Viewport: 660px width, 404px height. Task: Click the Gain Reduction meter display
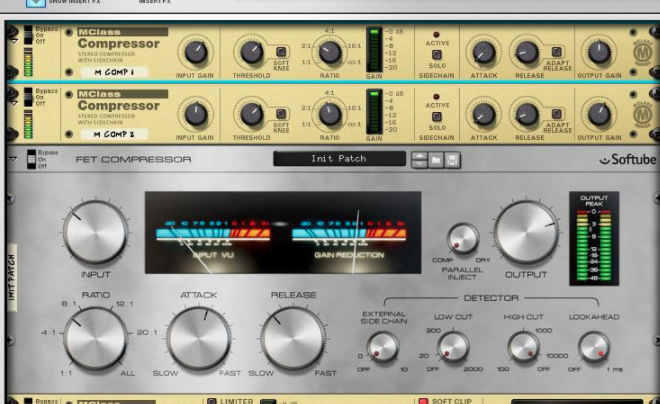[349, 238]
